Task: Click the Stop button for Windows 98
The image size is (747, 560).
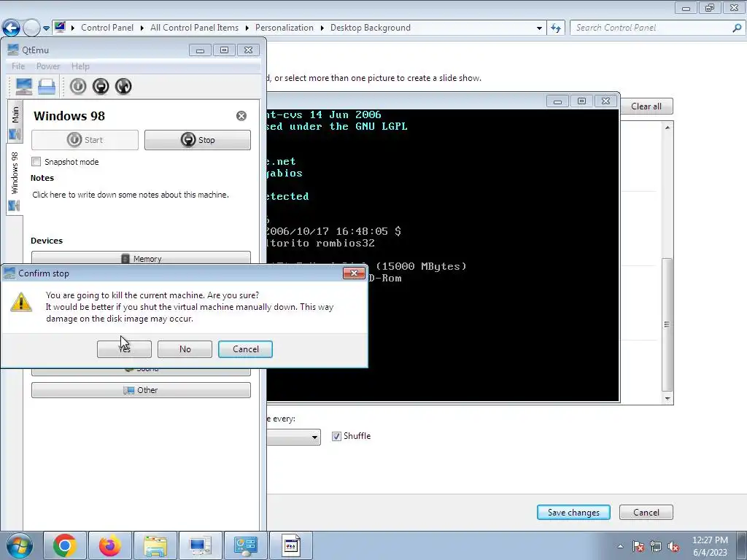Action: click(198, 140)
